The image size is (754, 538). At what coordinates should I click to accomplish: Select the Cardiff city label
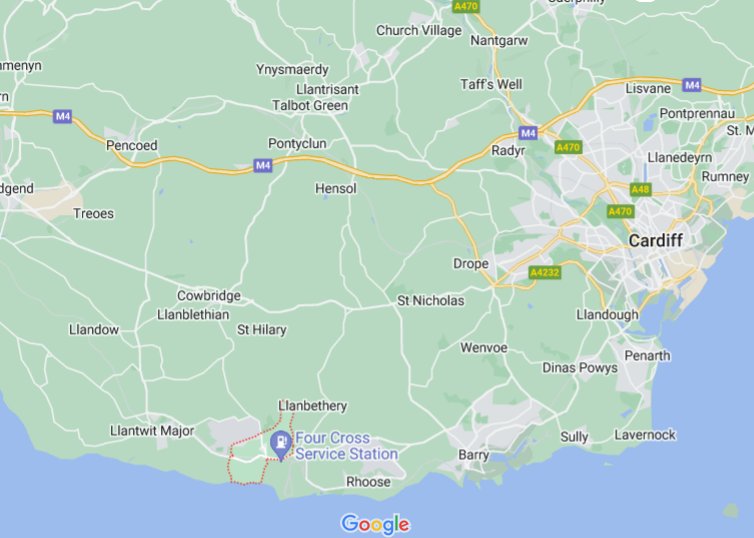coord(655,240)
